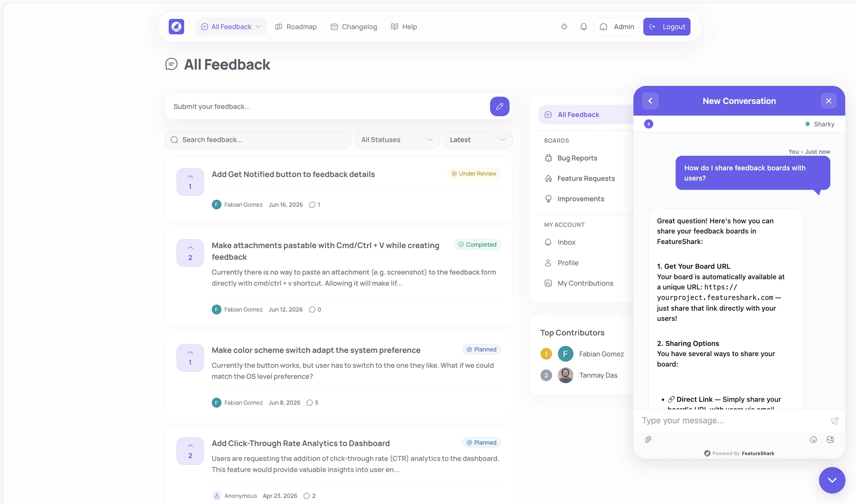Collapse chat with the round chevron button

pyautogui.click(x=832, y=480)
